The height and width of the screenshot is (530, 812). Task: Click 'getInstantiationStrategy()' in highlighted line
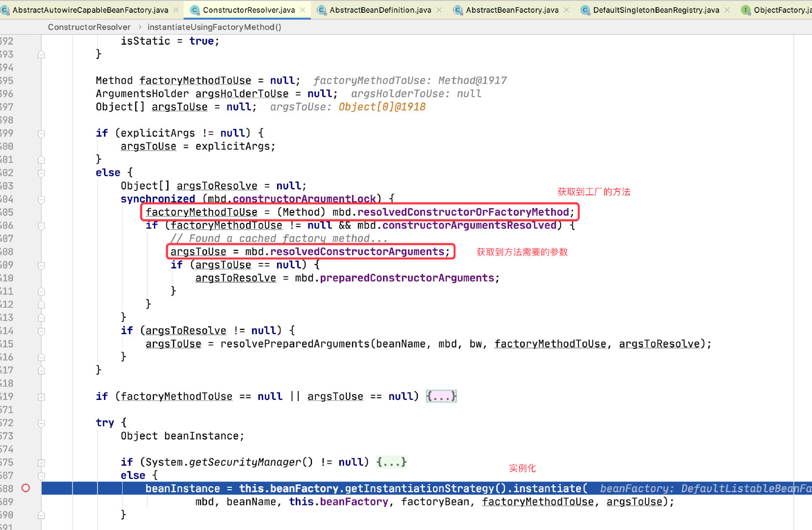pos(426,489)
